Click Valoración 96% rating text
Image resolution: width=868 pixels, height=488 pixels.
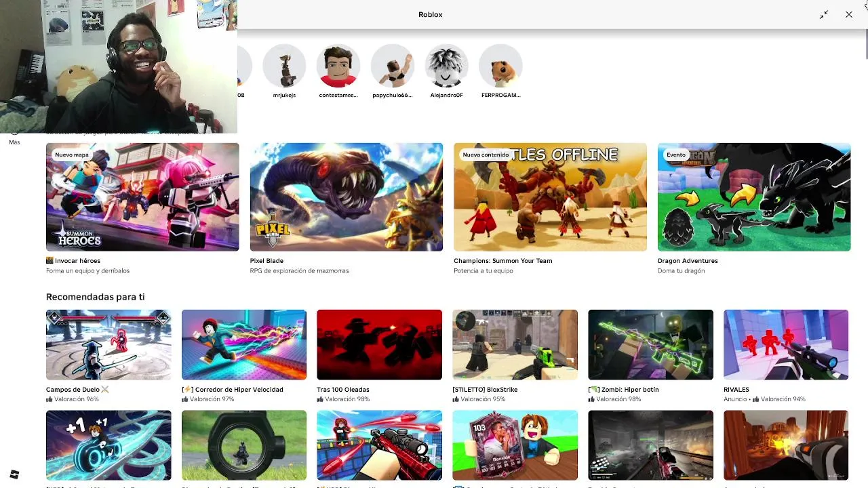click(73, 399)
